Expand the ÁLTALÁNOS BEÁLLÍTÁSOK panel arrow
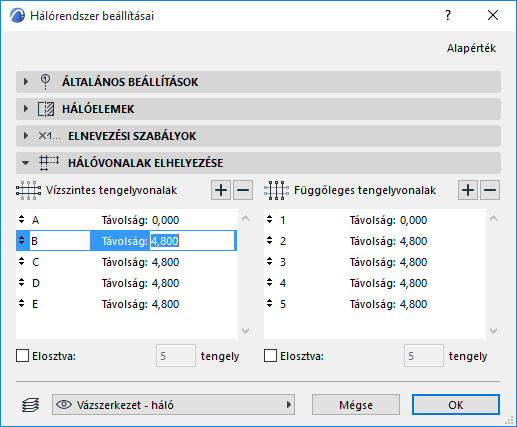The image size is (517, 427). click(26, 82)
